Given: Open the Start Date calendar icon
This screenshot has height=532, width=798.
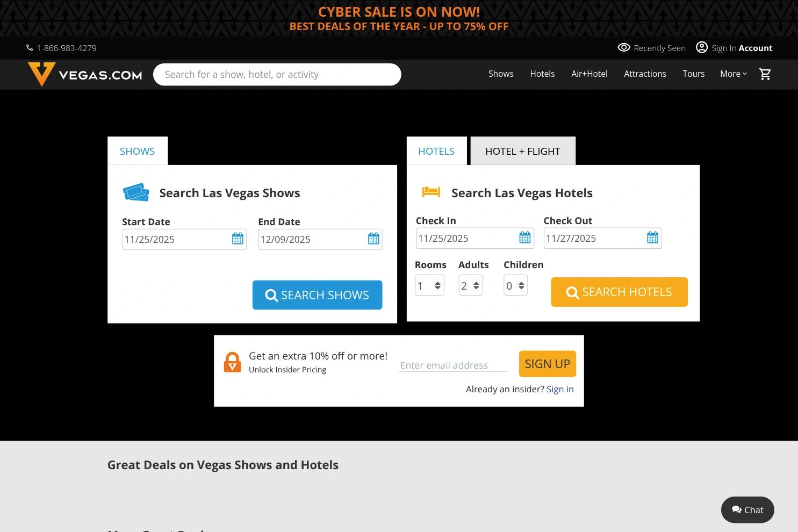Looking at the screenshot, I should pos(238,239).
